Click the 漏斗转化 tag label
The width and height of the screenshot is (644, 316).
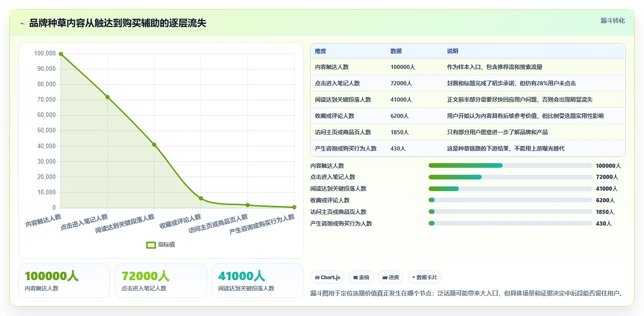[x=612, y=21]
